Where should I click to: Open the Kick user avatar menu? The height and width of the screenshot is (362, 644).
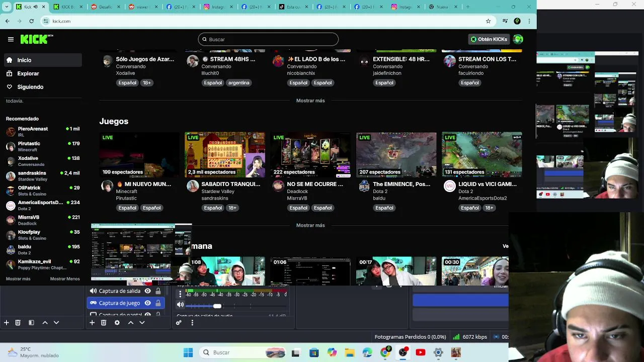click(x=518, y=39)
